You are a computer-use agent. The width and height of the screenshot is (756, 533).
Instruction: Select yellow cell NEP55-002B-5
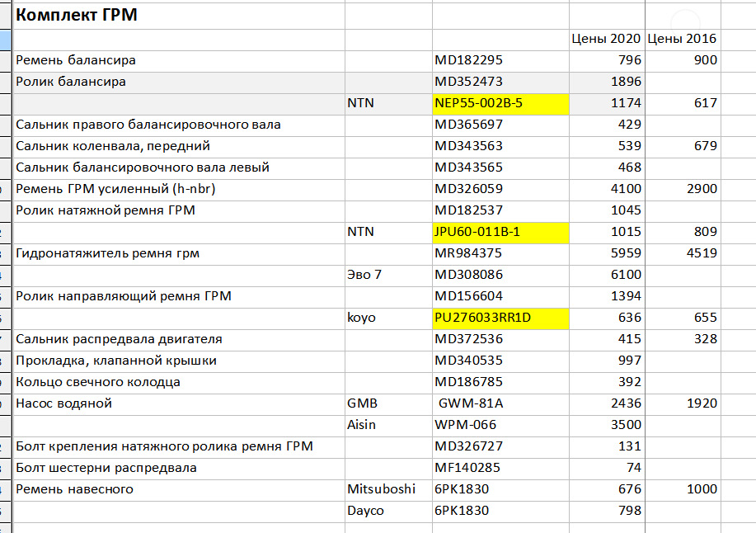500,104
